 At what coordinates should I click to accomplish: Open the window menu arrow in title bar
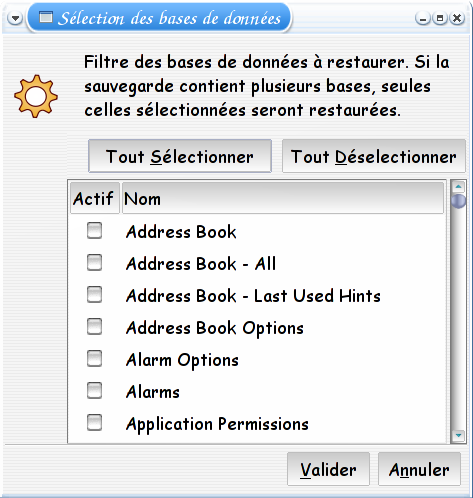[15, 18]
